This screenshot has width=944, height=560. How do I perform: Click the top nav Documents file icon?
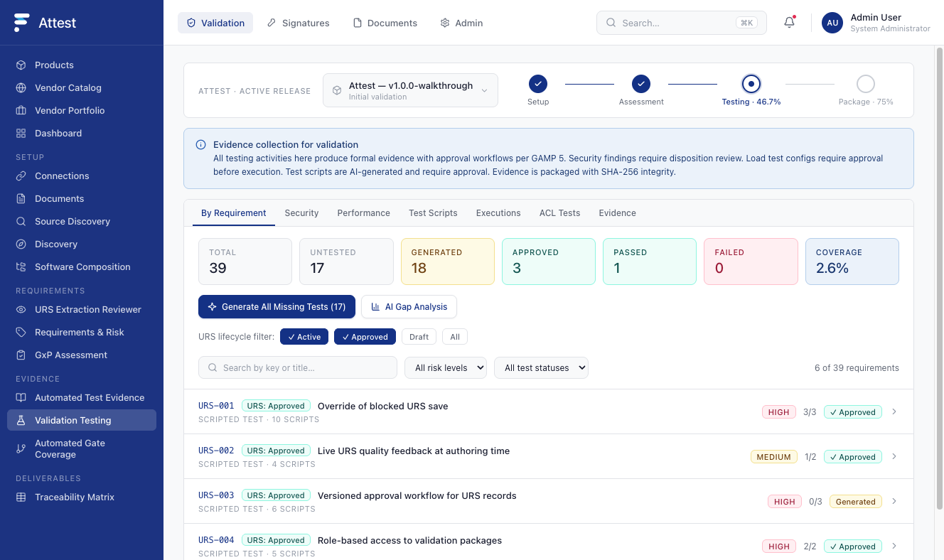point(358,23)
